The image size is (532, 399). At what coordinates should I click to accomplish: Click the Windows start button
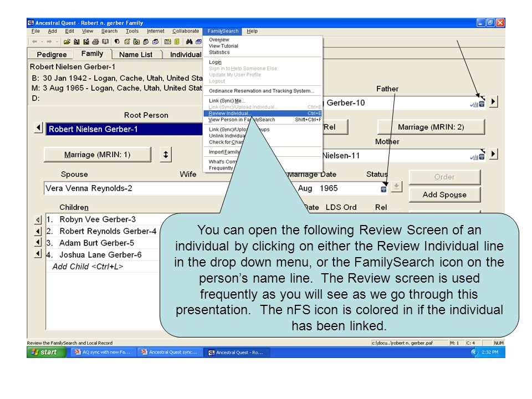tap(47, 352)
